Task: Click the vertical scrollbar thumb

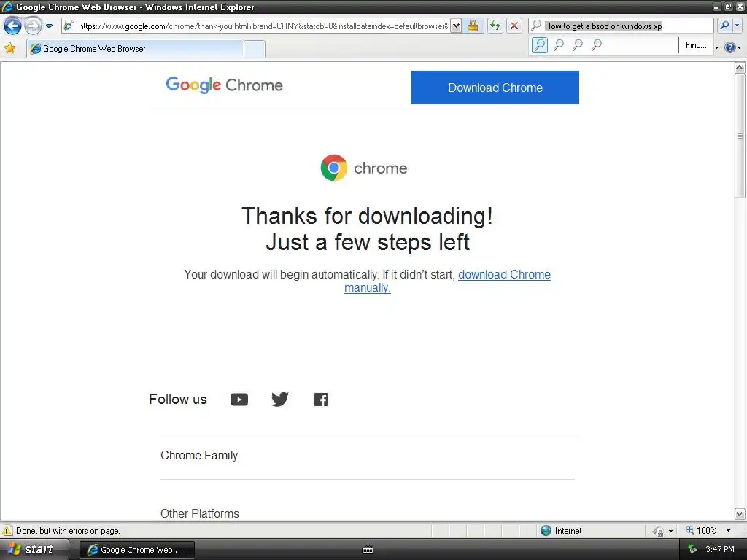Action: tap(740, 136)
